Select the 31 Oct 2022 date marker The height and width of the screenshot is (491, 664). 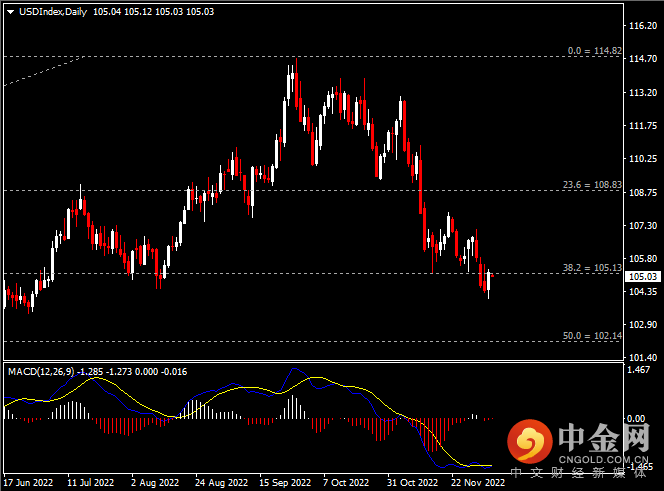[x=411, y=482]
